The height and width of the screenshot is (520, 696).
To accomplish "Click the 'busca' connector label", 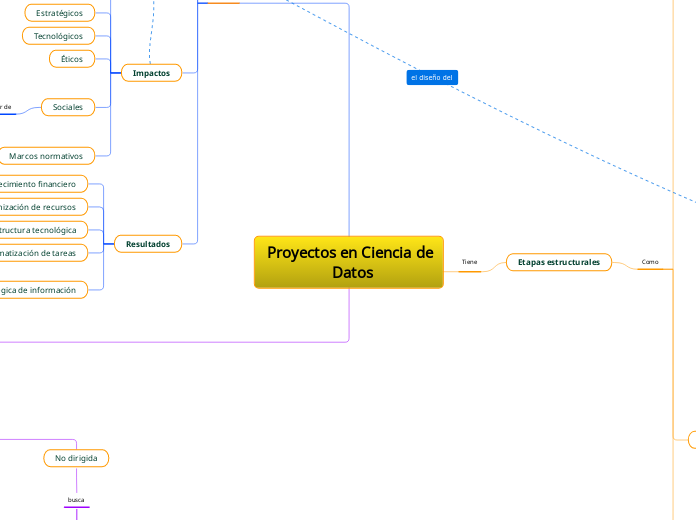I will pos(76,500).
